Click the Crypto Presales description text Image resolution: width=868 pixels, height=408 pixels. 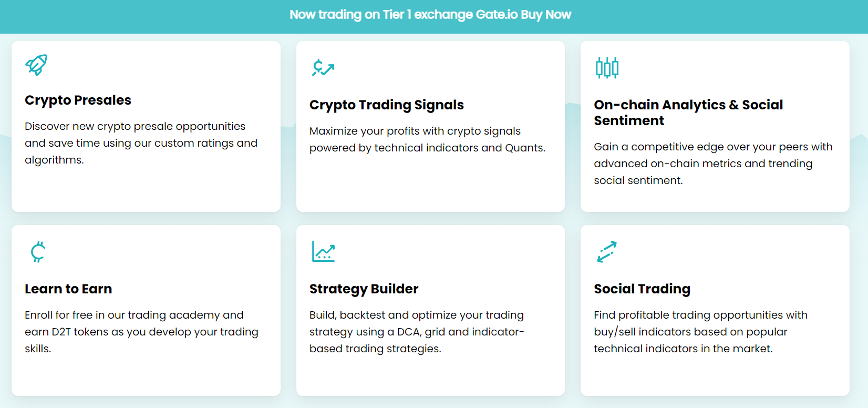point(141,143)
